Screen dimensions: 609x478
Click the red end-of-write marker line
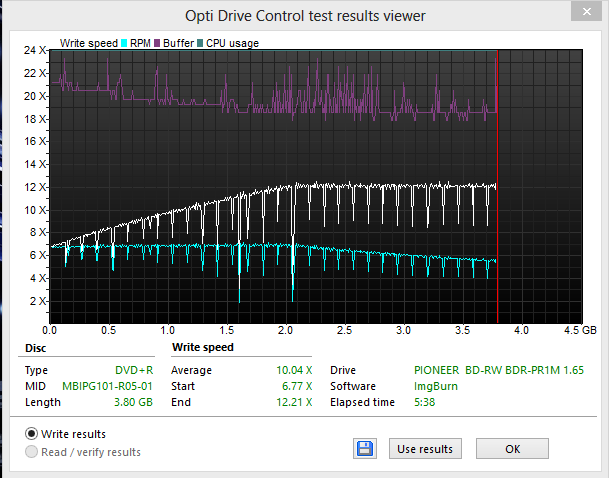pyautogui.click(x=498, y=186)
